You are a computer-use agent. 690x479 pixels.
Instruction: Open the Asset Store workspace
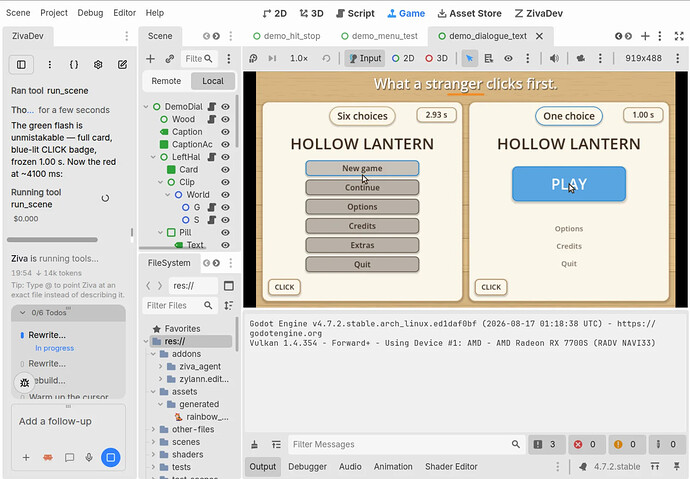[470, 14]
